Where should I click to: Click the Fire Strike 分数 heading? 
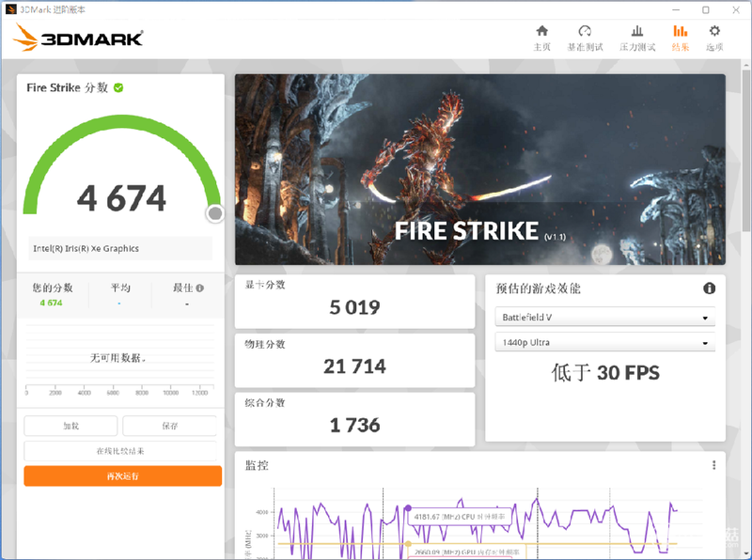pos(67,87)
